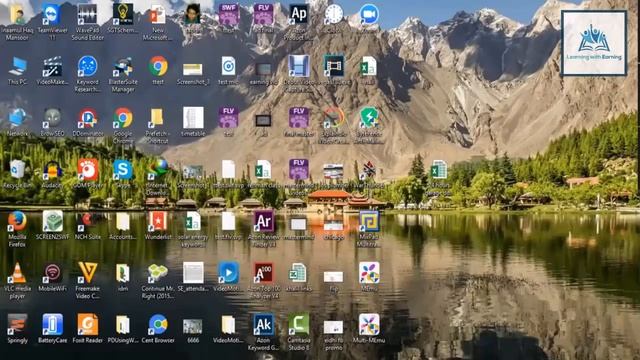
Task: Select the FLV file labeled test
Action: 229,118
